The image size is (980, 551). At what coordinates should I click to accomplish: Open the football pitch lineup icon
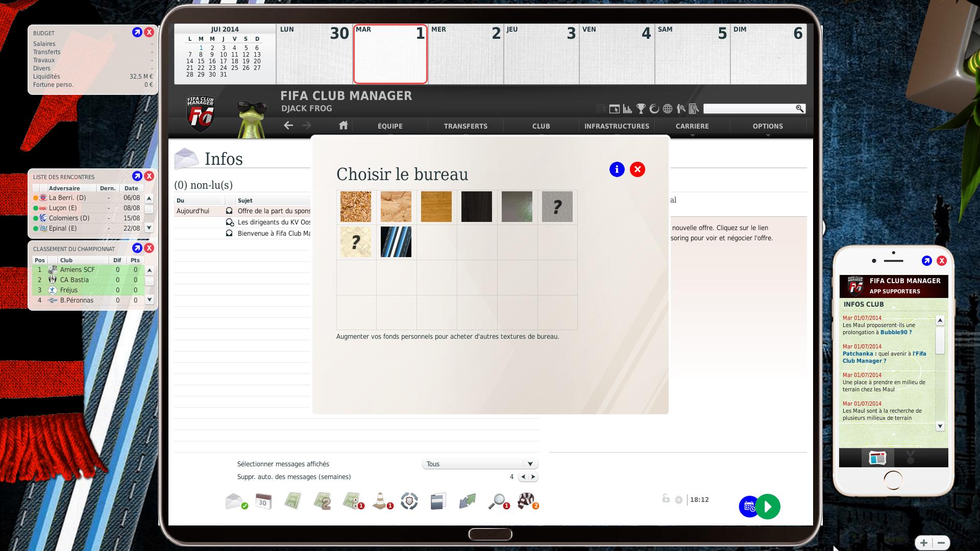click(293, 501)
